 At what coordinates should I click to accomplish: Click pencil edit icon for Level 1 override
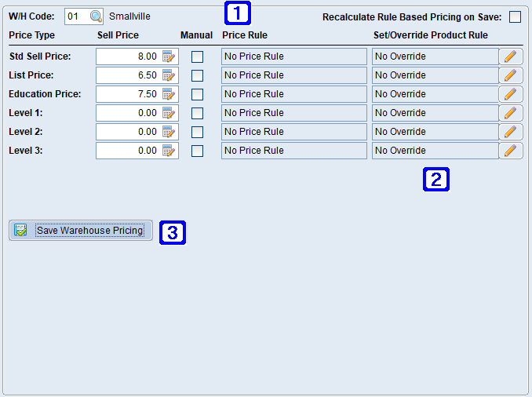511,113
